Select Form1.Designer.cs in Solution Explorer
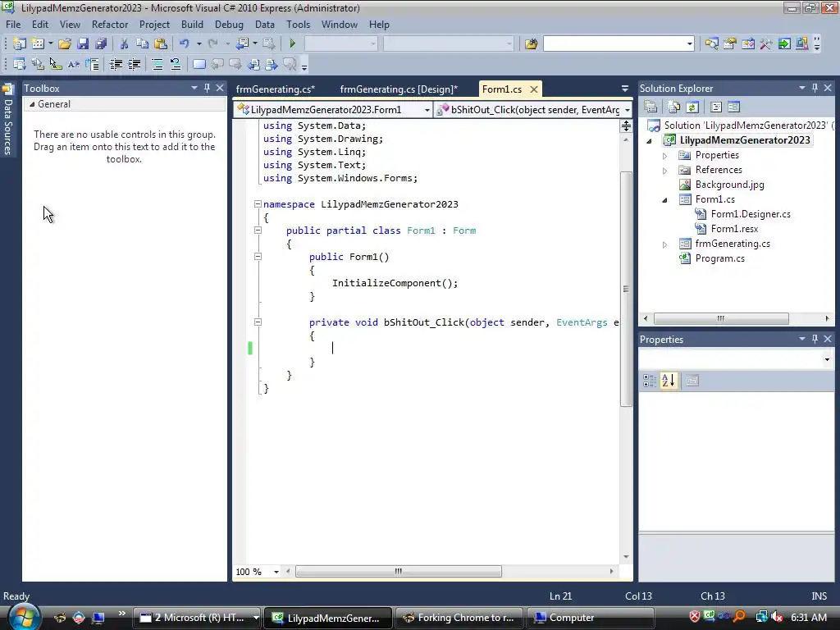 751,214
